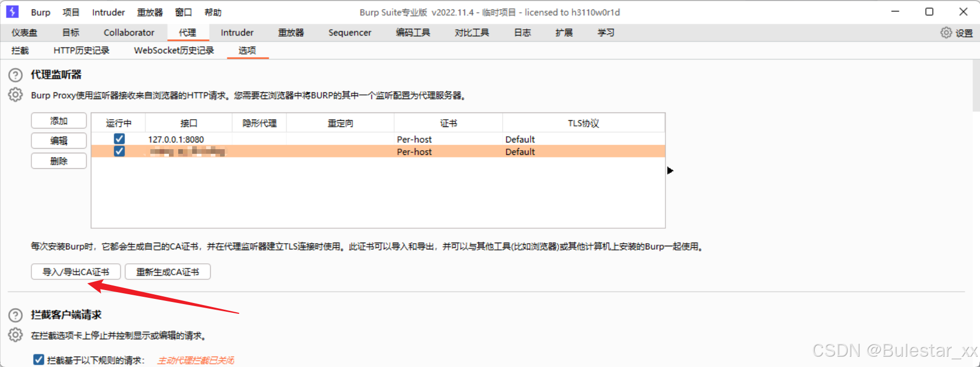Click the vertical scrollbar at right edge
This screenshot has height=367, width=980.
click(976, 86)
